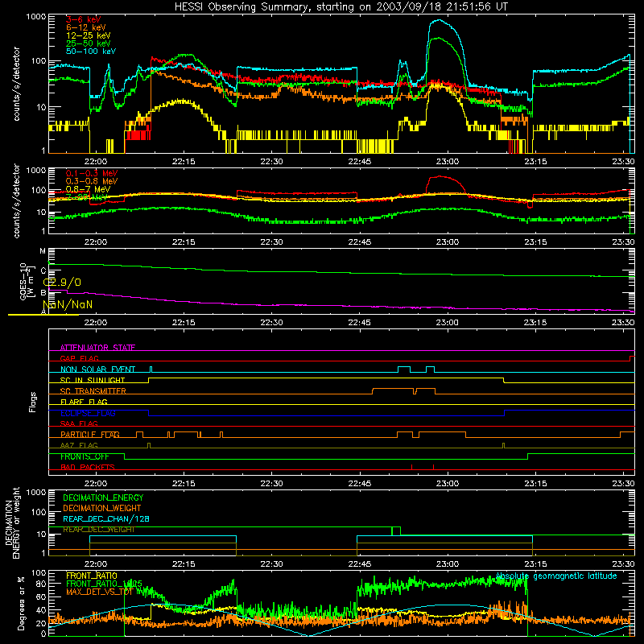Click the REAR_DEC_WEIGHT legend label
The width and height of the screenshot is (644, 644).
coord(98,530)
